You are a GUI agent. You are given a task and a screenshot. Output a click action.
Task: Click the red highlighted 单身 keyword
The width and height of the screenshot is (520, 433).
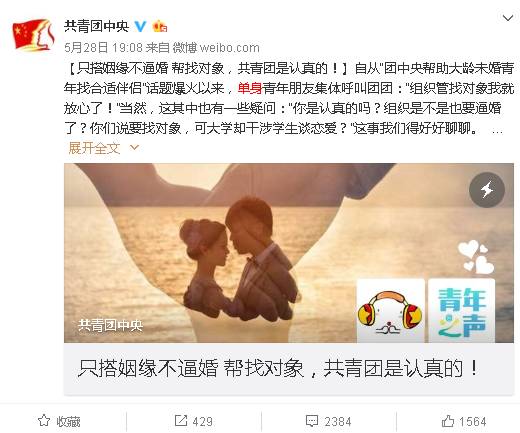(x=250, y=88)
